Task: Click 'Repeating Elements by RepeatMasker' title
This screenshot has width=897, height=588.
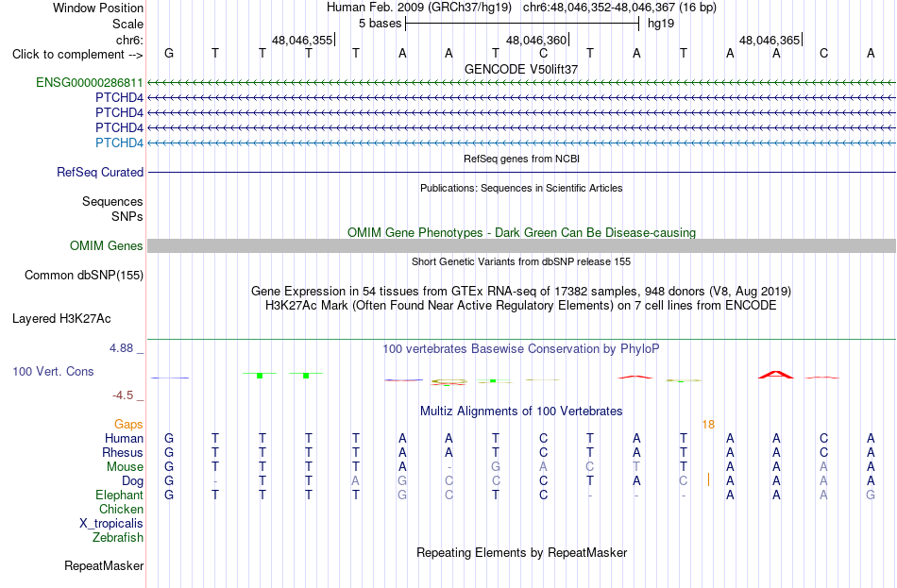Action: (521, 552)
